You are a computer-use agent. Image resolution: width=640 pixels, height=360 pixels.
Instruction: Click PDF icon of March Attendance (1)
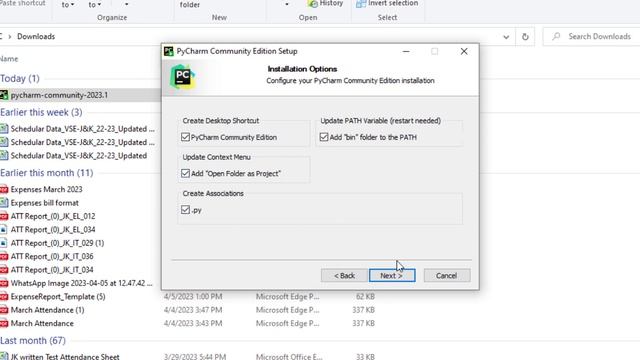click(4, 310)
